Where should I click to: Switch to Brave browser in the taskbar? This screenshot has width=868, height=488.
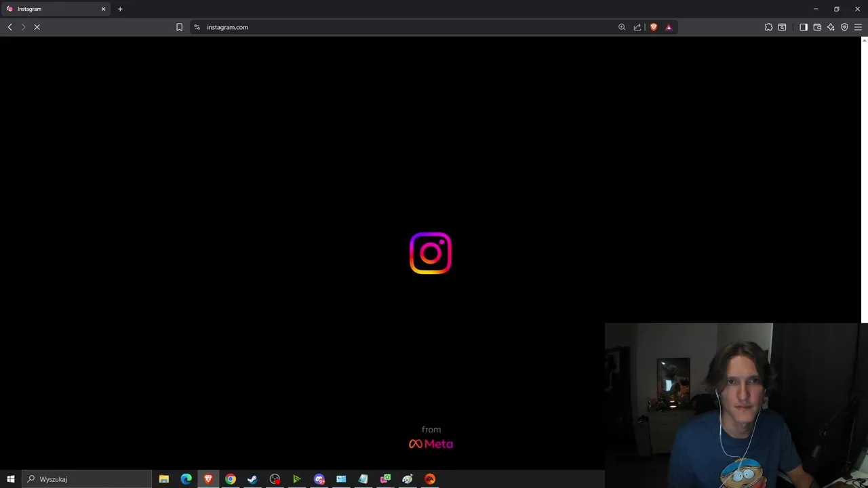point(208,479)
